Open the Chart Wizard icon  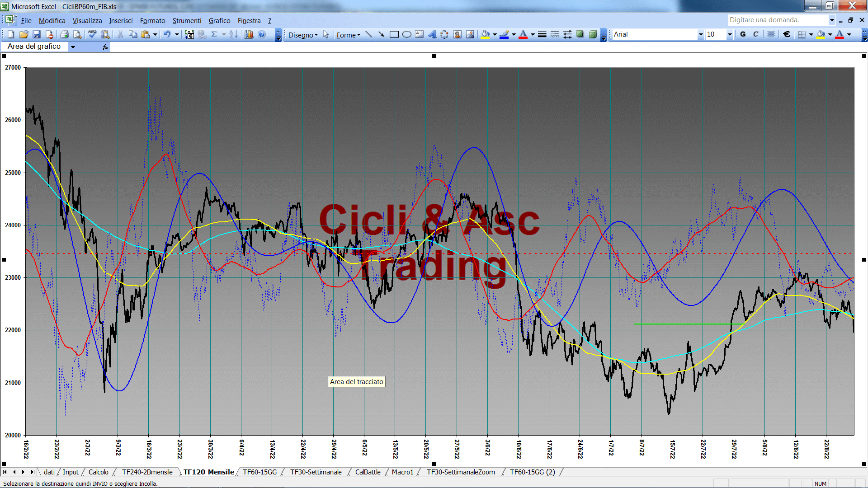click(249, 34)
